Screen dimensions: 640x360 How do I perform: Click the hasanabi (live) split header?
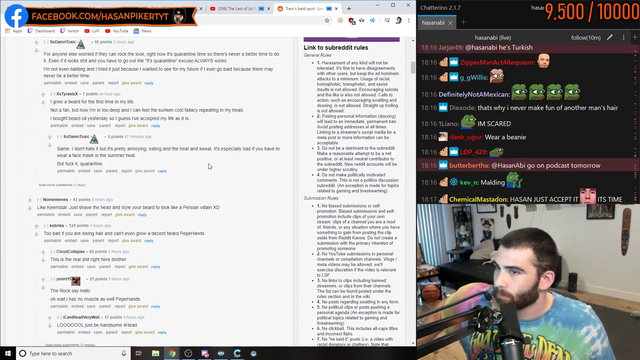point(493,38)
